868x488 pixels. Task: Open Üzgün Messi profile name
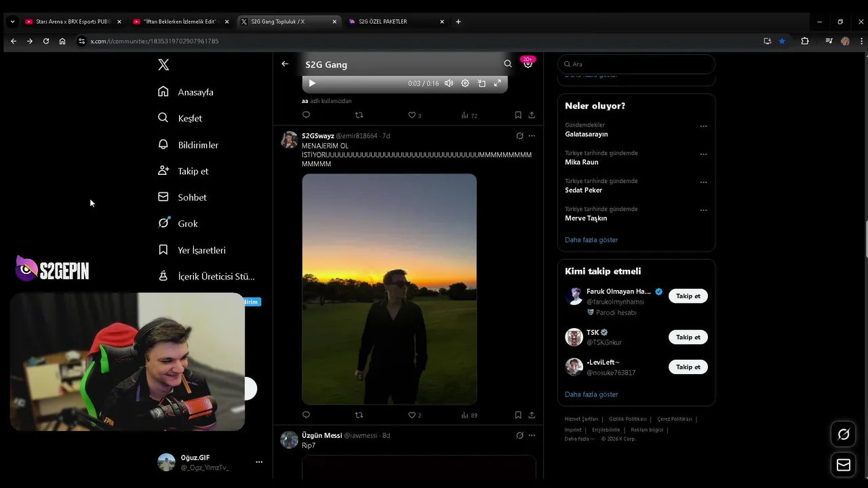click(321, 435)
